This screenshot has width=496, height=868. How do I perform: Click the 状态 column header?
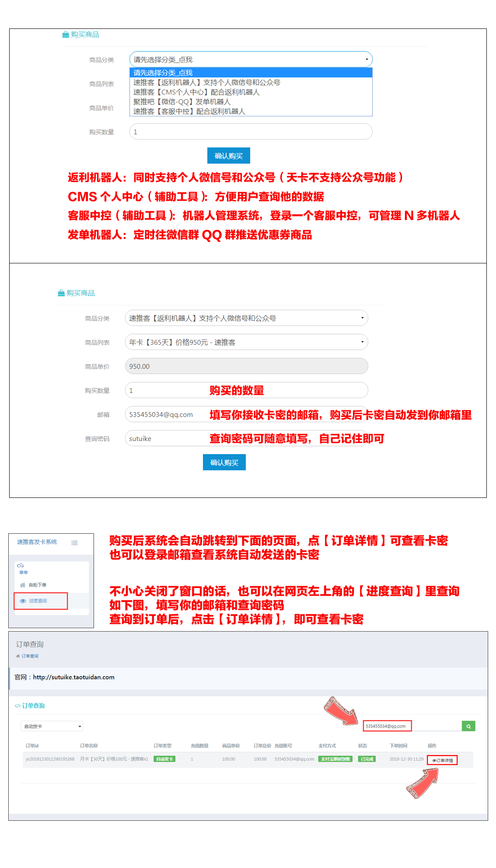pos(363,746)
